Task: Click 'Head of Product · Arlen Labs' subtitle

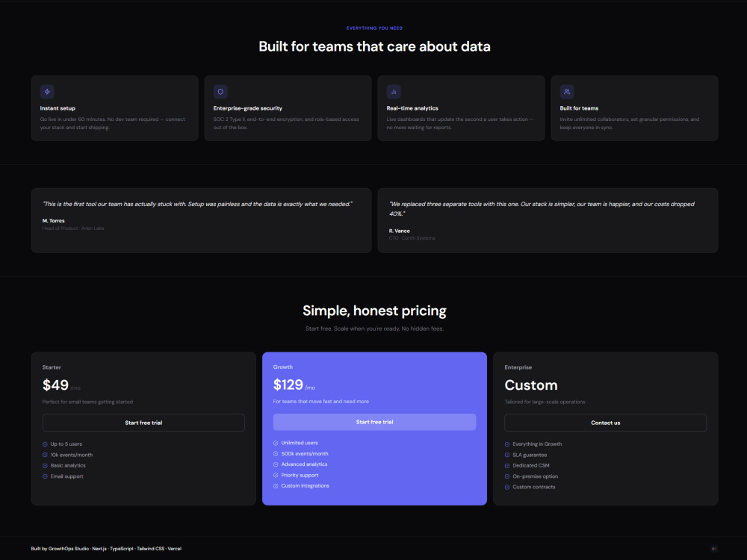Action: point(73,228)
